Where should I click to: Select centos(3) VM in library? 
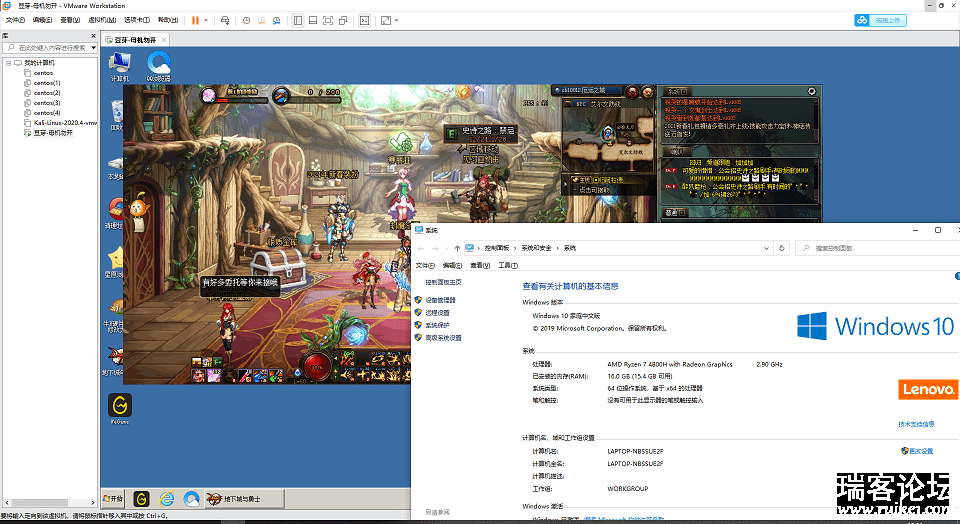point(47,103)
